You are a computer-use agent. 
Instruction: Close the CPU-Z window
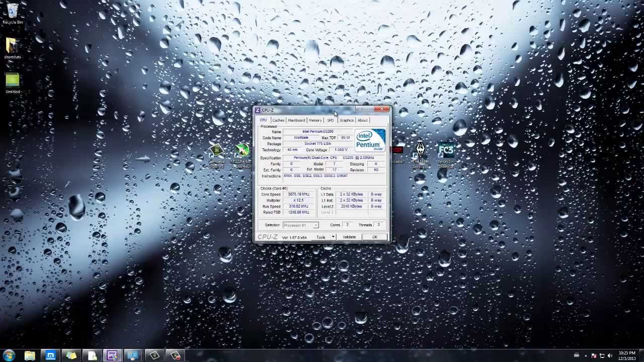(383, 109)
